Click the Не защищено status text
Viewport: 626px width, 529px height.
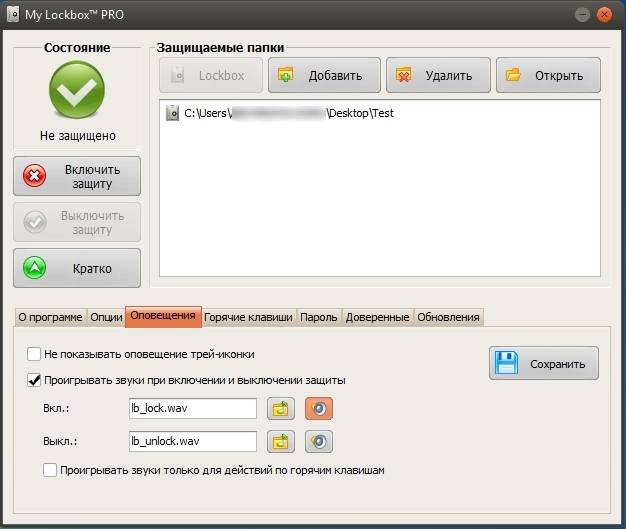(78, 136)
